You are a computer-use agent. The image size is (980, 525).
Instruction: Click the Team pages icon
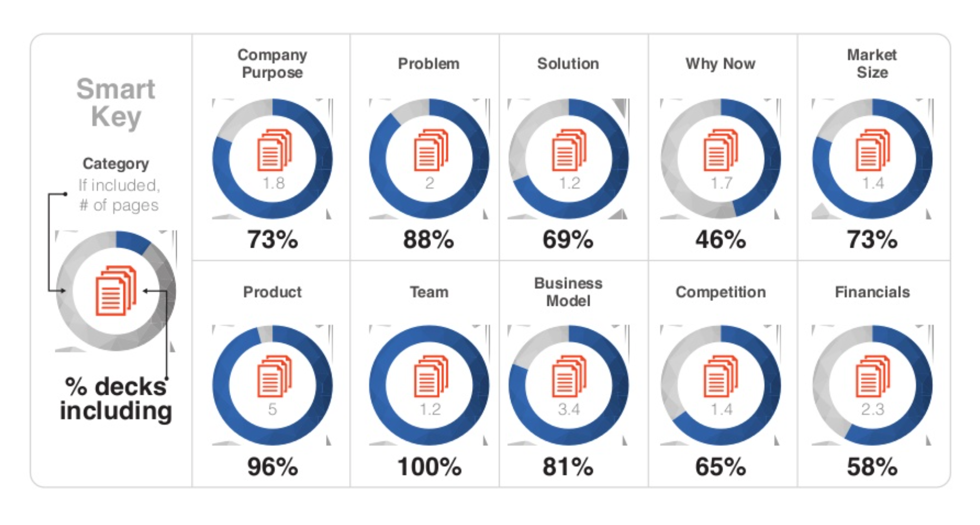pos(431,376)
